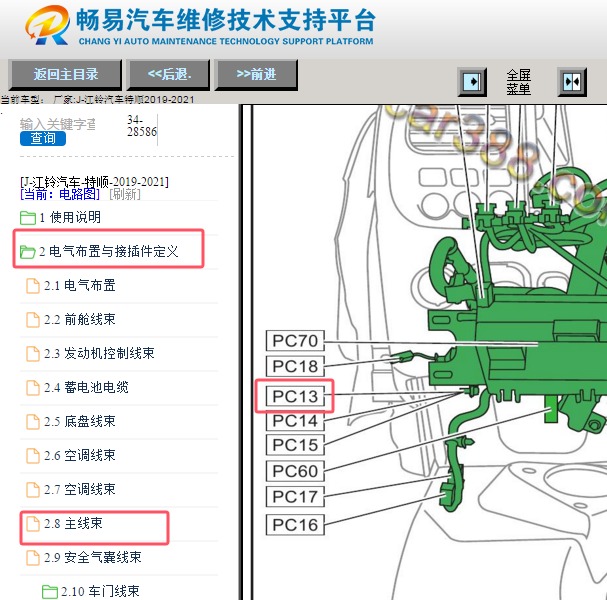Click the PC16 connector label
607x600 pixels.
point(295,525)
